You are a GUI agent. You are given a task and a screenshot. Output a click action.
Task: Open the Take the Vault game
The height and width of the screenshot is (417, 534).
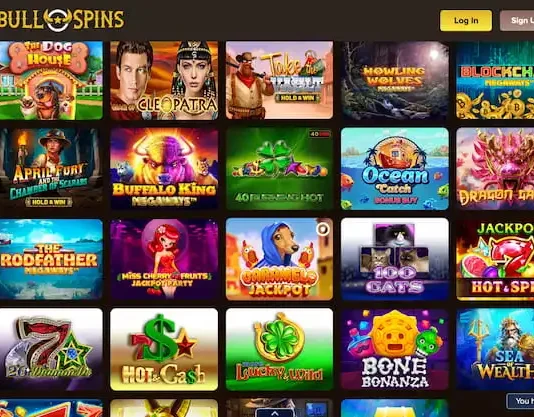pos(279,80)
